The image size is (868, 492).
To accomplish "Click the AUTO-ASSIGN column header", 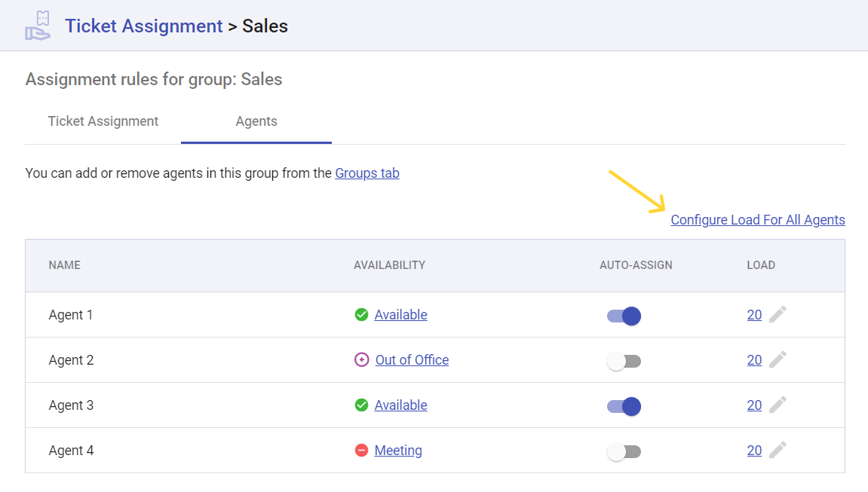I will (x=636, y=264).
